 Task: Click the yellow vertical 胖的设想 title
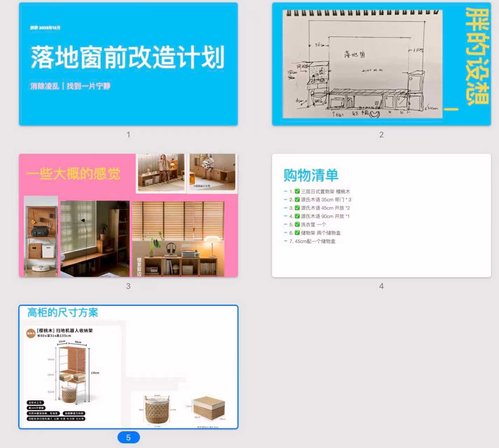pos(476,58)
